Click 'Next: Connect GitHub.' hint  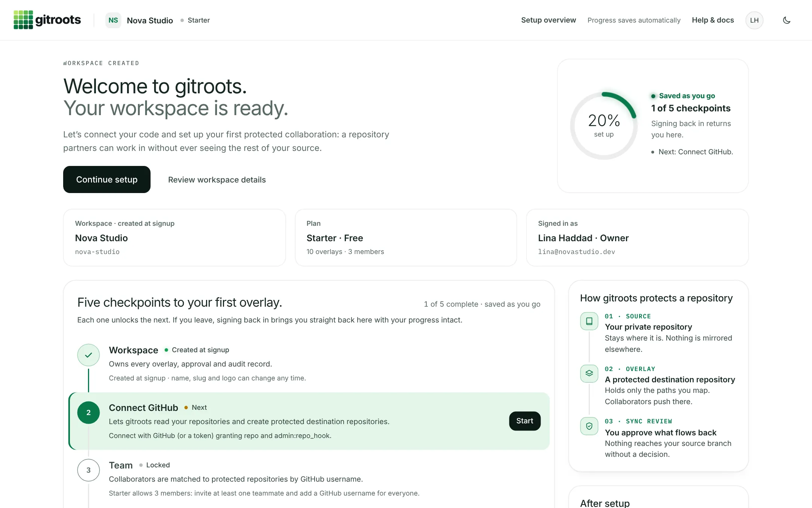point(695,152)
